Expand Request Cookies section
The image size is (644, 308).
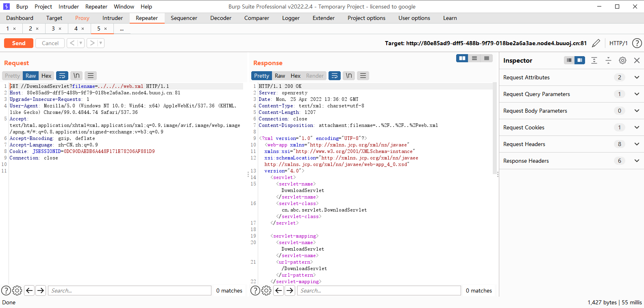637,127
